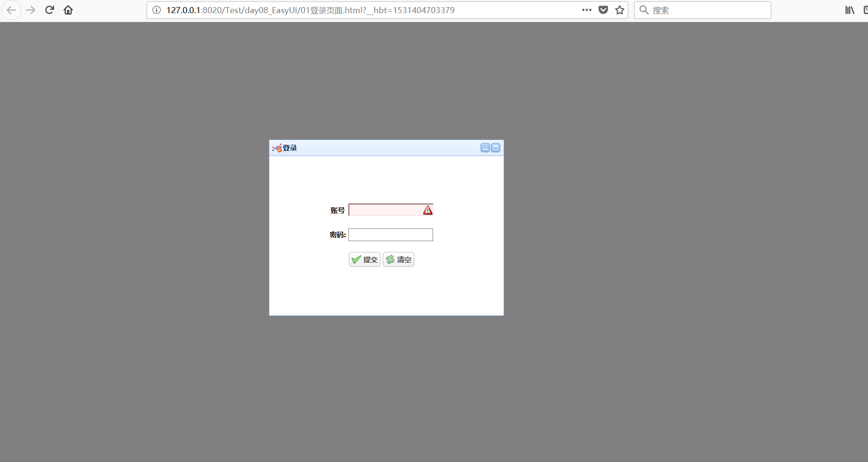This screenshot has width=868, height=462.
Task: Open the browser Library icon
Action: pos(850,10)
